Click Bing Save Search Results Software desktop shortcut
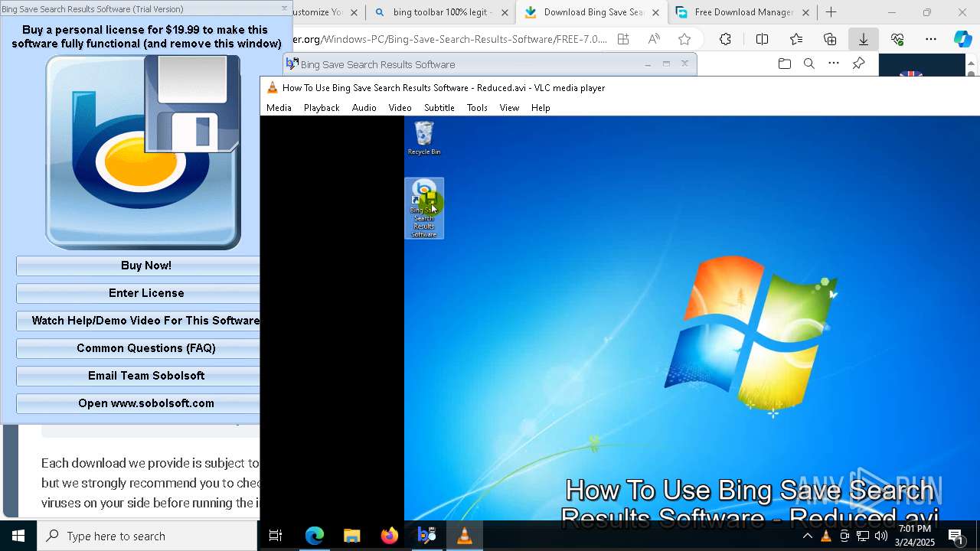The width and height of the screenshot is (980, 551). [424, 208]
